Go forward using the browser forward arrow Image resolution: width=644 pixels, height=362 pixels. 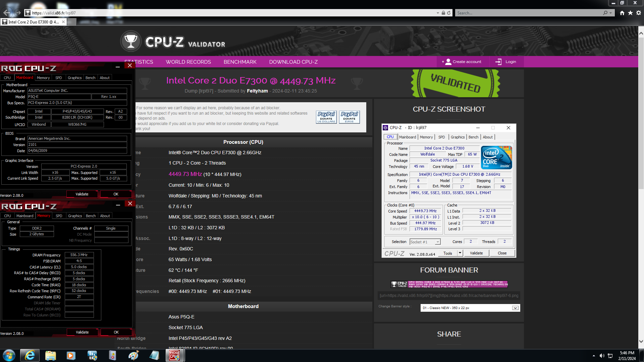pos(18,13)
